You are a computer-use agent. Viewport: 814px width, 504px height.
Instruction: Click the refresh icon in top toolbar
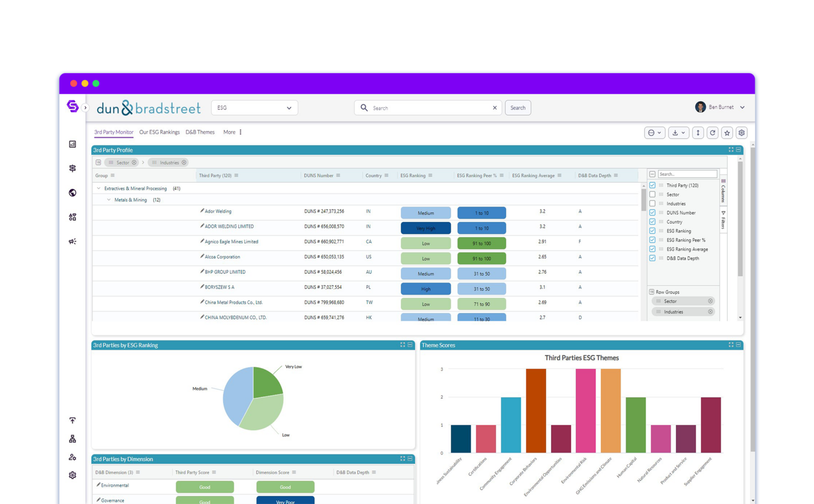pos(713,132)
